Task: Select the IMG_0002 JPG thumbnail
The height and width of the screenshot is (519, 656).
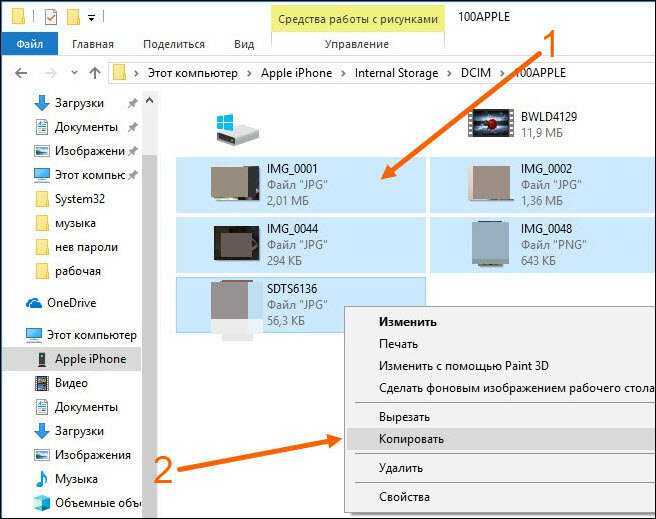Action: point(490,183)
